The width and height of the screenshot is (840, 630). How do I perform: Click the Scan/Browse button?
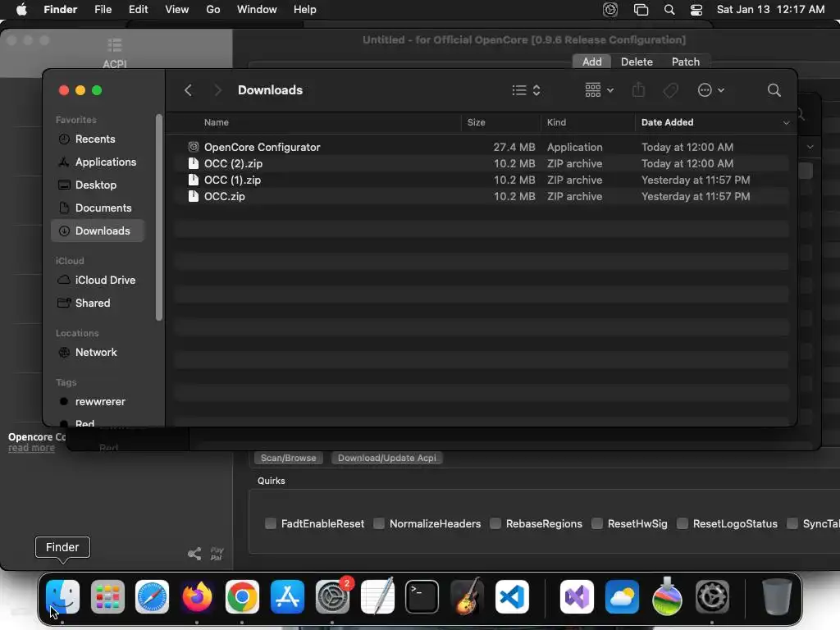pos(288,458)
